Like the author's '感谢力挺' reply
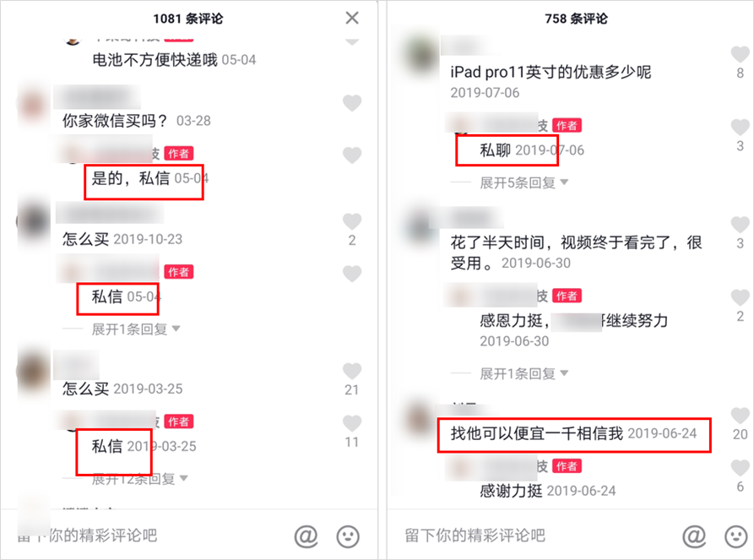Viewport: 754px width, 560px height. point(740,468)
